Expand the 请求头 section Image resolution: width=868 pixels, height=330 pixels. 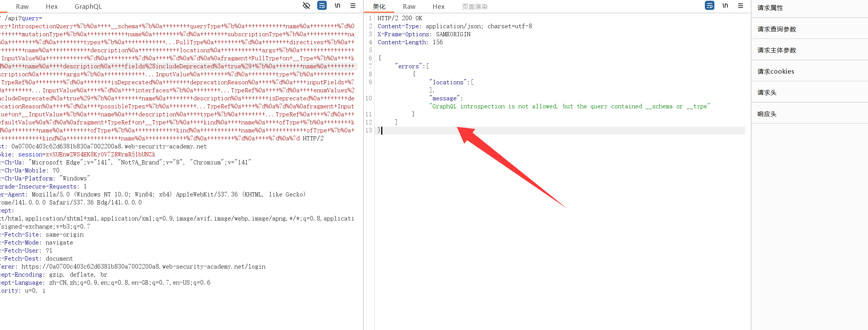coord(767,93)
